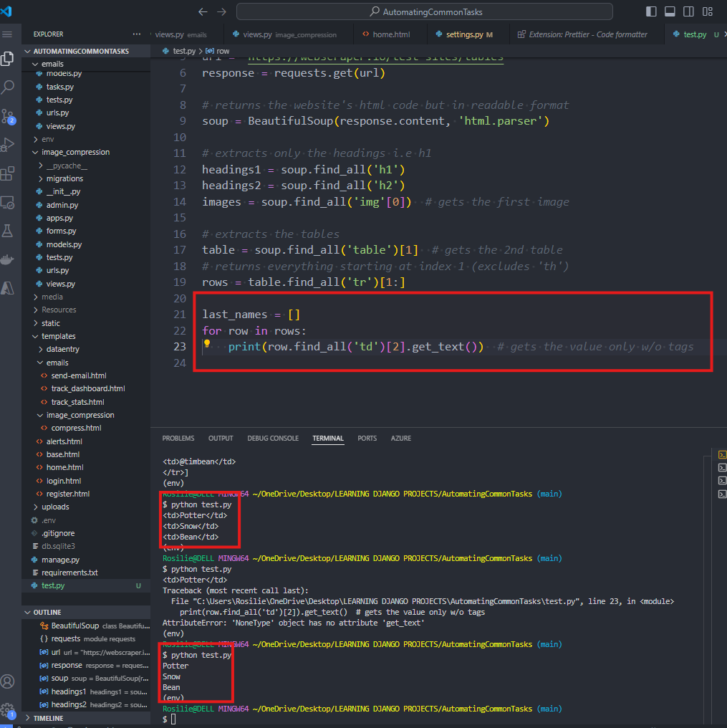
Task: Open Source Control view with badge
Action: 8,116
